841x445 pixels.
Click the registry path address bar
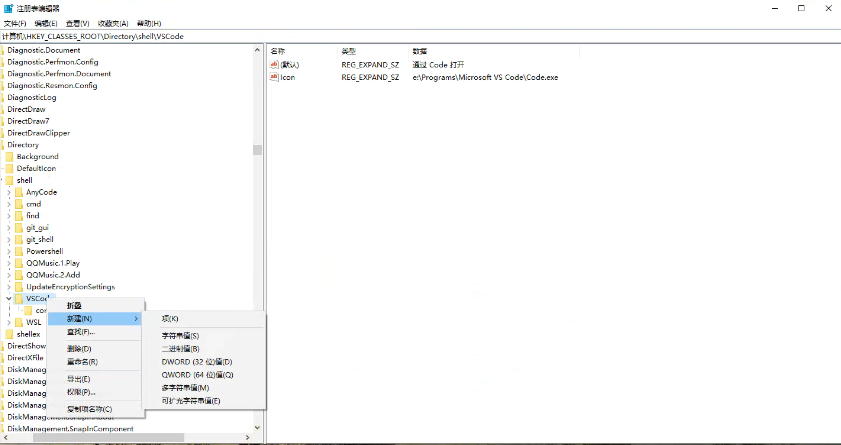(420, 36)
